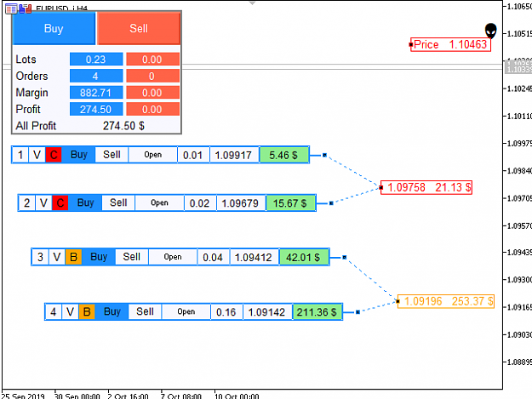Click buy Profit value 274.50
Screen dimensions: 532x399
pos(96,109)
